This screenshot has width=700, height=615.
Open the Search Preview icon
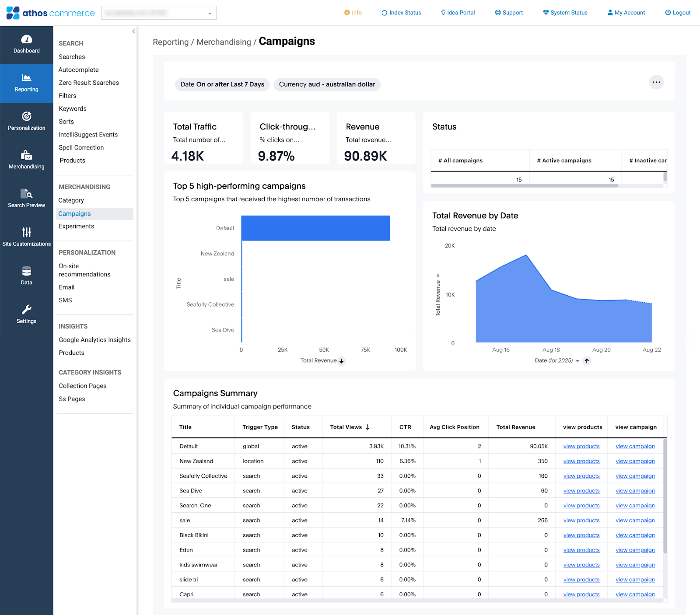27,194
